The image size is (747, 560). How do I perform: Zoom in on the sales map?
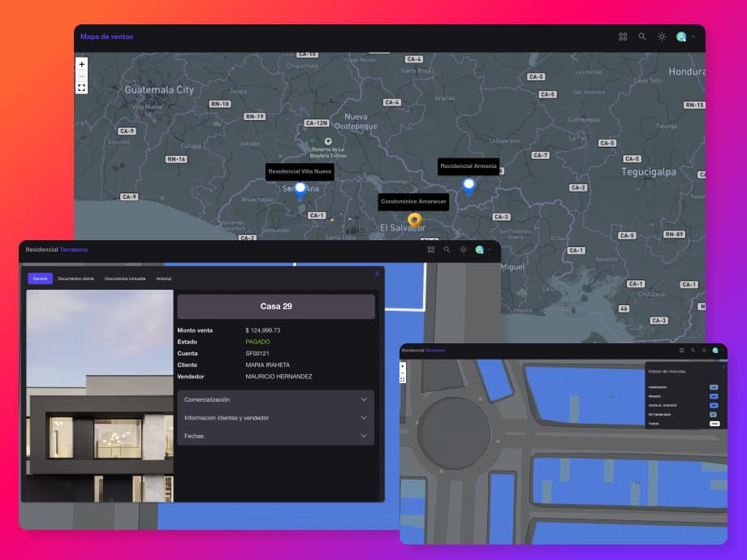pyautogui.click(x=81, y=64)
